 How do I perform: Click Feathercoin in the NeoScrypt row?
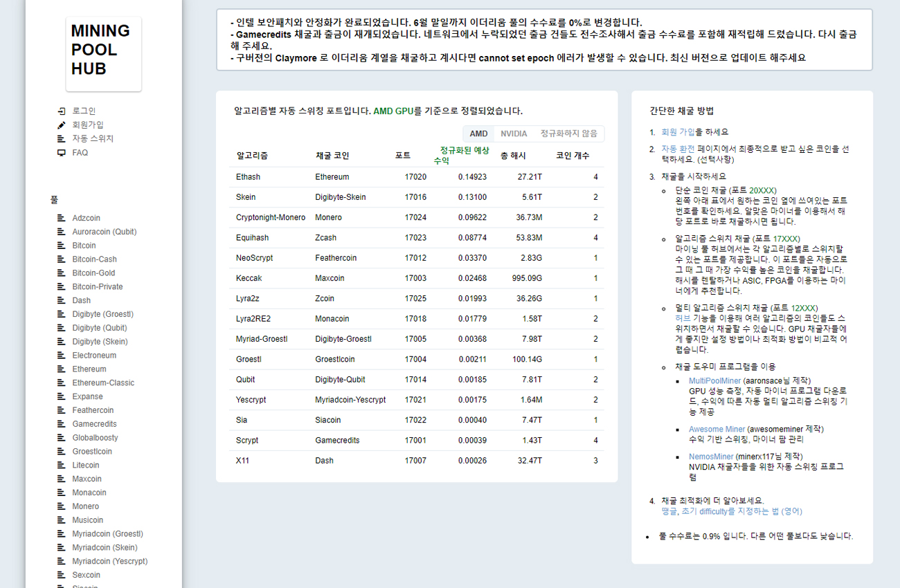(x=336, y=258)
